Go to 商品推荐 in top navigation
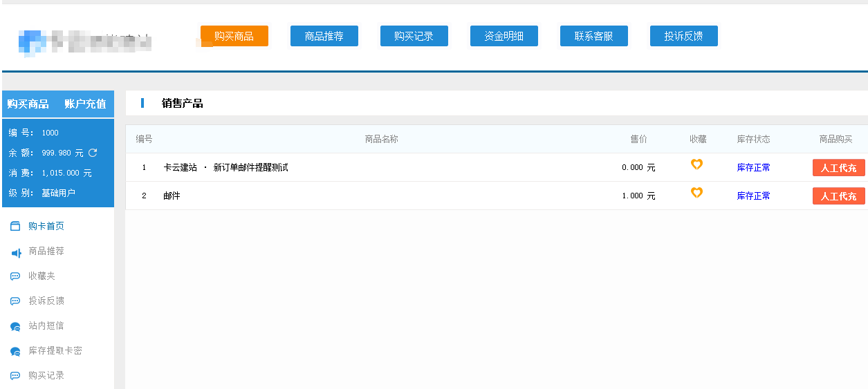The image size is (868, 389). [x=324, y=36]
